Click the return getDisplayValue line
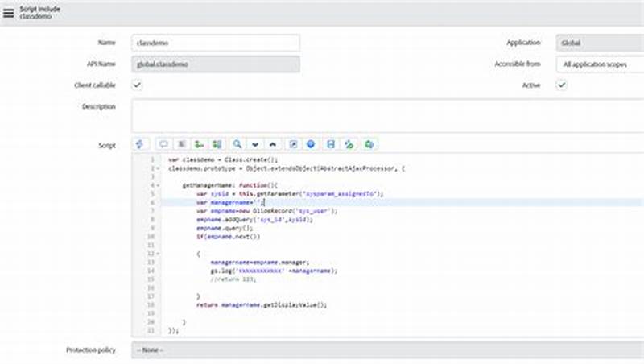This screenshot has width=644, height=364. [x=262, y=305]
